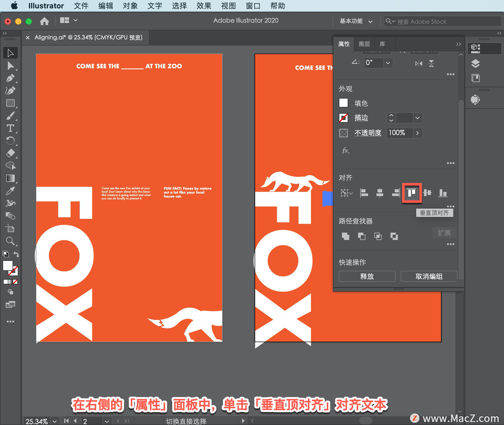This screenshot has width=504, height=425.
Task: Switch to the 图层 tab
Action: click(364, 44)
